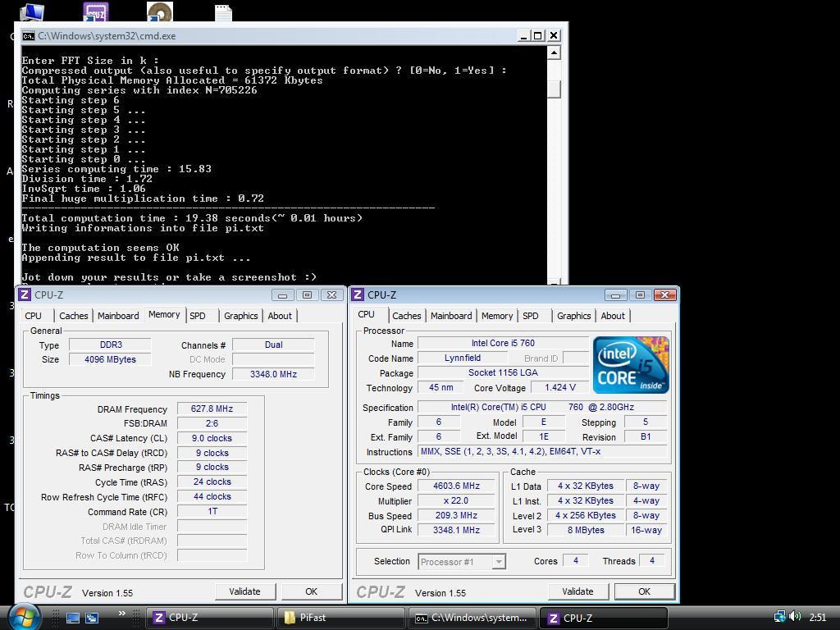
Task: Click the processor Name field Intel Core i5 760
Action: (503, 344)
